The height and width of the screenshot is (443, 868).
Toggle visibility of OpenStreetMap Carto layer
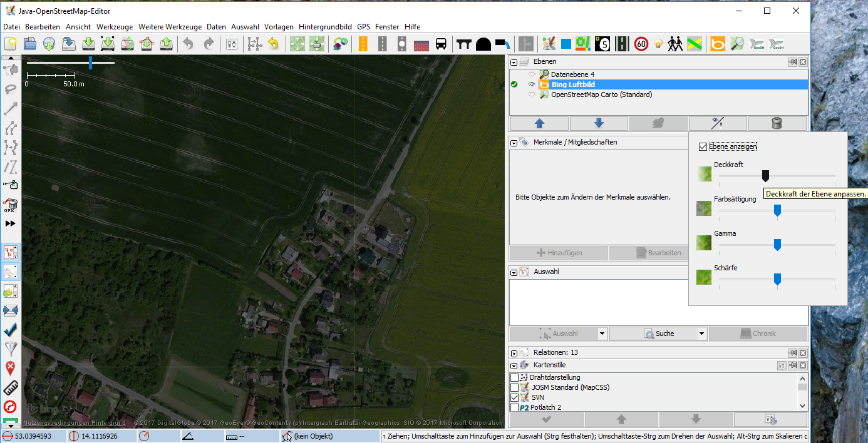coord(532,94)
